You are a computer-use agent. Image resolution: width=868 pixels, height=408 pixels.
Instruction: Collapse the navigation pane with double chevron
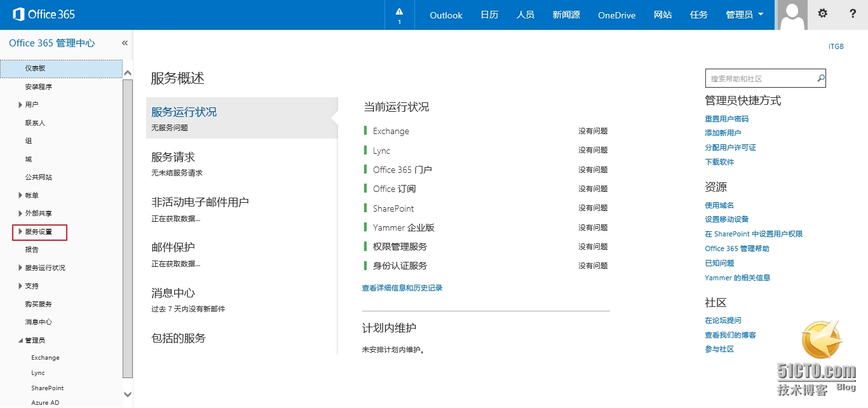click(125, 43)
